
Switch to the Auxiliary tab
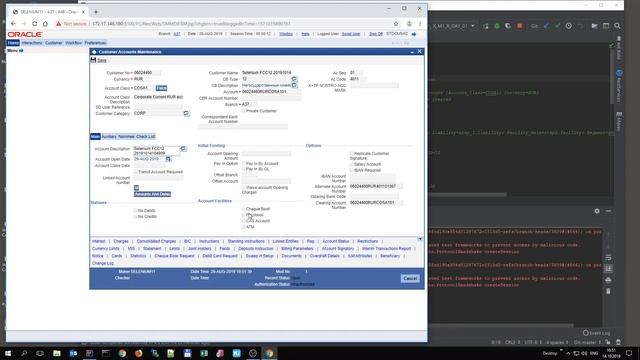(109, 136)
